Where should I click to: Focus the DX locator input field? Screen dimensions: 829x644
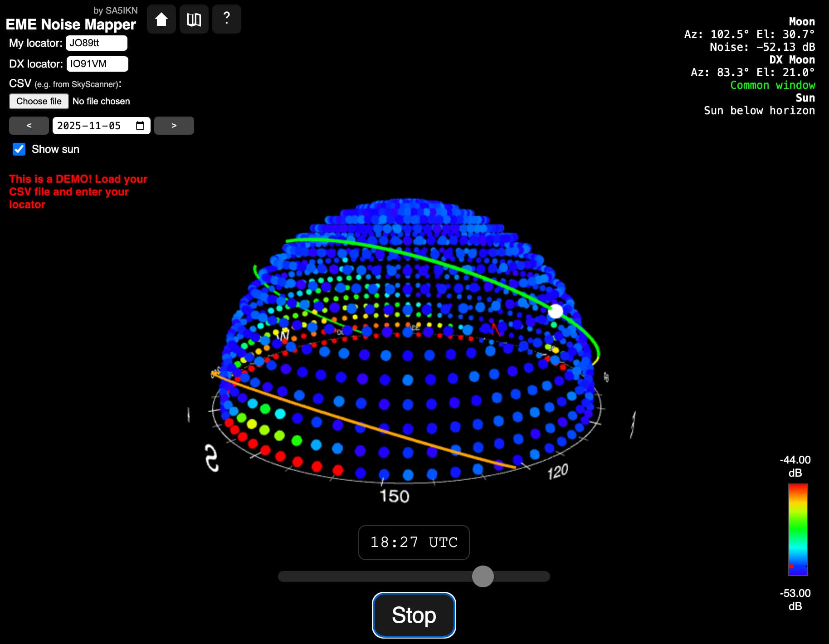click(97, 64)
